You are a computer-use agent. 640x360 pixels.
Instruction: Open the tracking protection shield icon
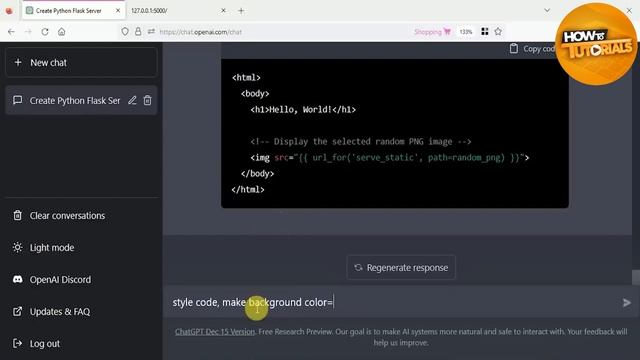(125, 31)
